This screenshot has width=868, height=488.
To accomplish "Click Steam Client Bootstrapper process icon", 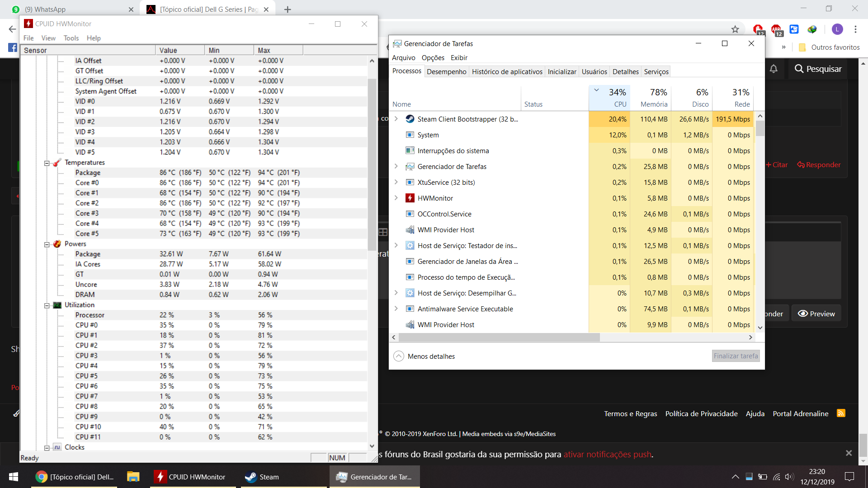I will (x=410, y=119).
